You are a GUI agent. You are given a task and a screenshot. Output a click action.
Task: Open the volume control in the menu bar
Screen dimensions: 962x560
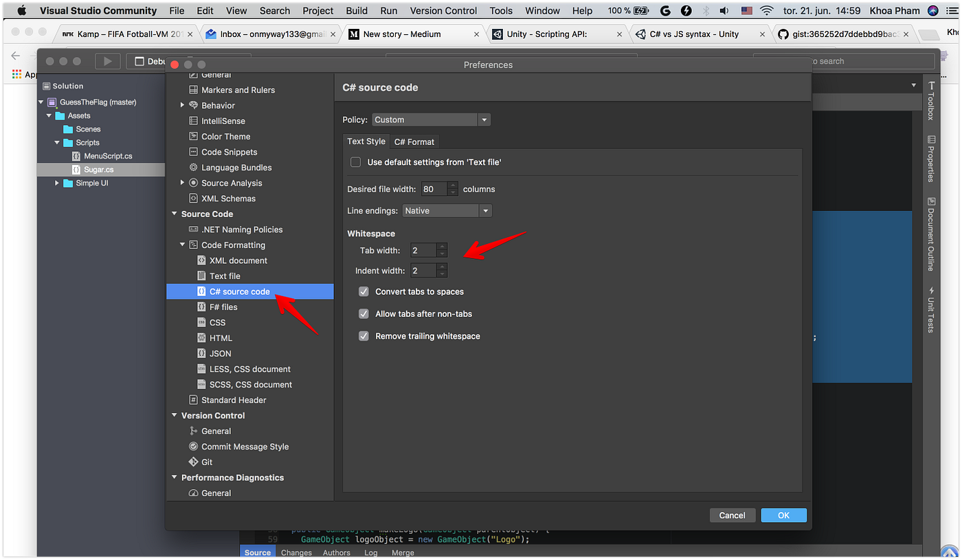(x=724, y=10)
